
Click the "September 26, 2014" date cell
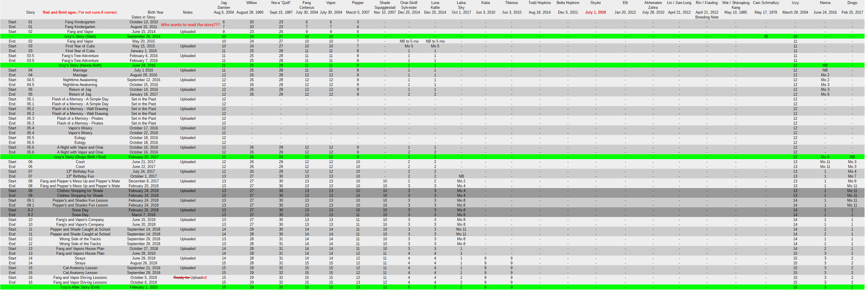pos(143,36)
